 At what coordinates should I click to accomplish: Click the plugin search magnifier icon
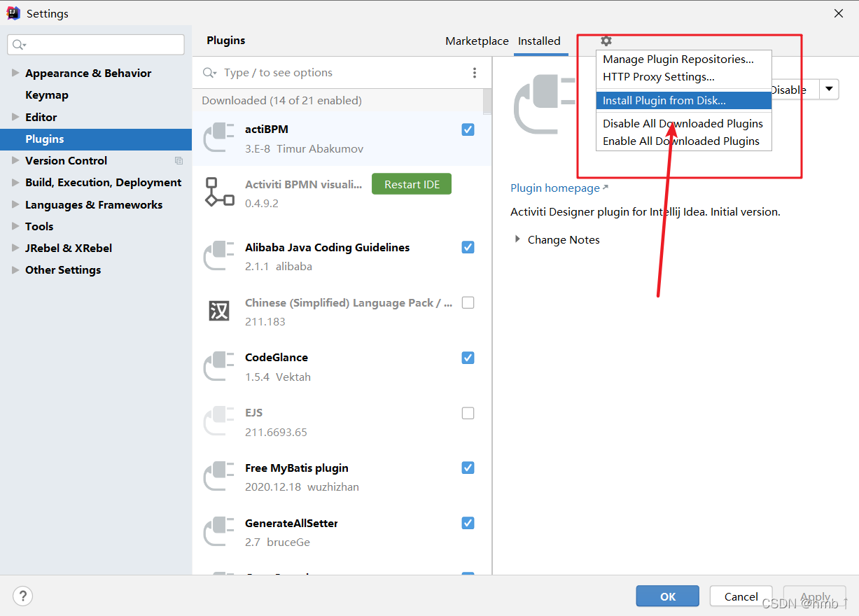click(x=209, y=73)
